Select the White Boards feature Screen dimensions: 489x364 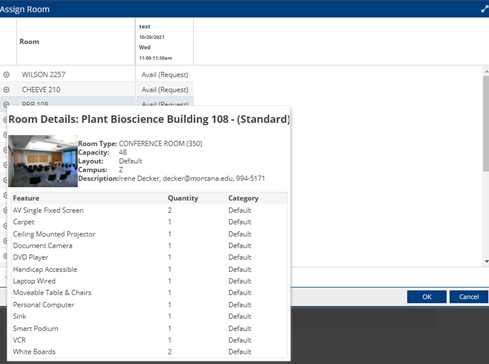(x=149, y=352)
